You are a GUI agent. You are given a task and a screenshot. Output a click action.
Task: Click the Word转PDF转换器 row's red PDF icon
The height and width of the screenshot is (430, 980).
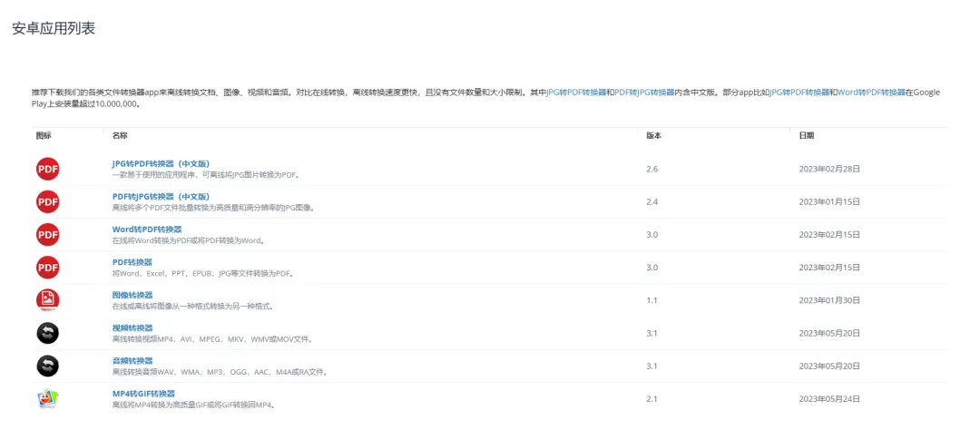(x=48, y=234)
